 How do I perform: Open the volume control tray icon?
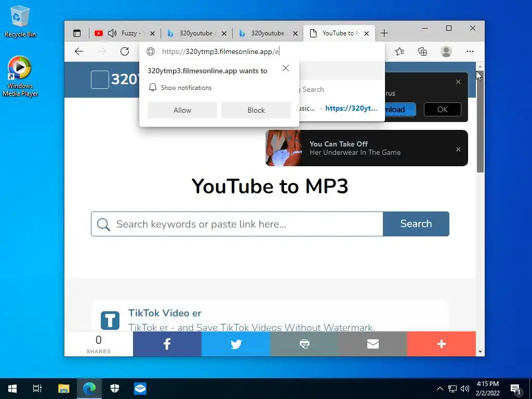point(465,389)
